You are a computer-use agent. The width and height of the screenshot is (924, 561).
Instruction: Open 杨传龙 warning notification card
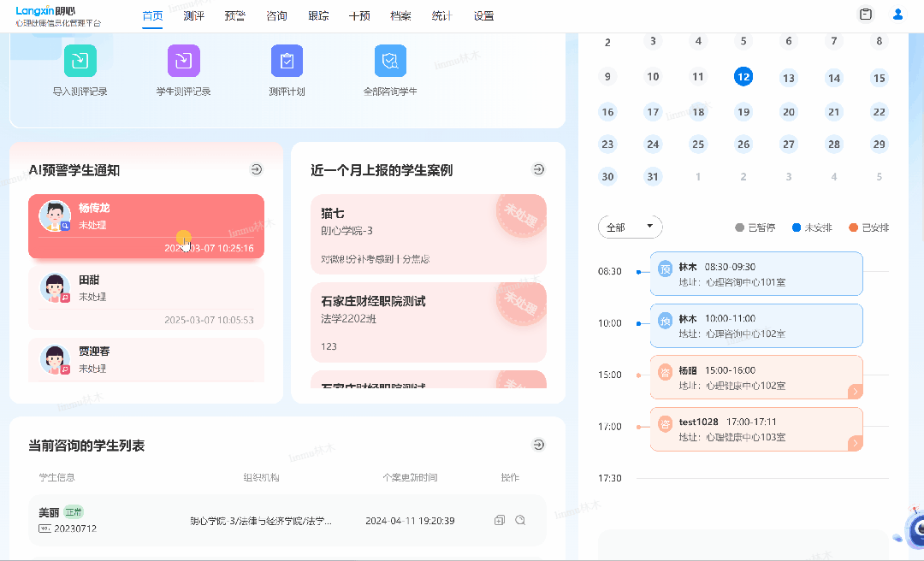(145, 226)
